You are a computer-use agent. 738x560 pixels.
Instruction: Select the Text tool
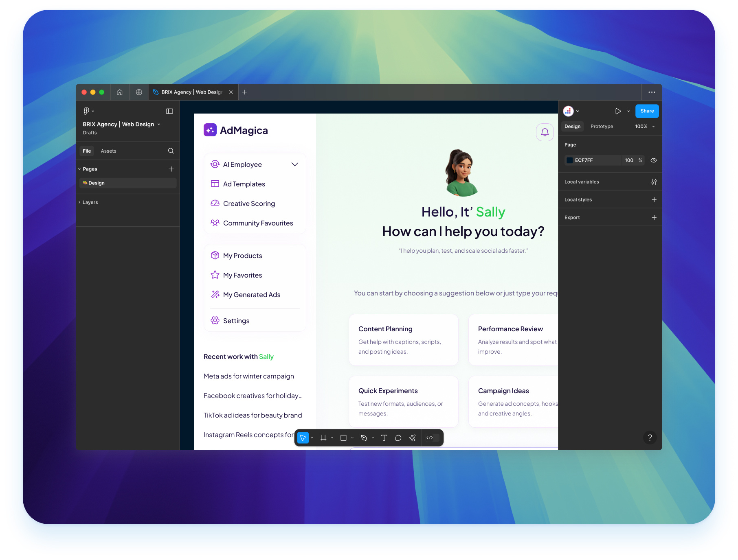(384, 438)
